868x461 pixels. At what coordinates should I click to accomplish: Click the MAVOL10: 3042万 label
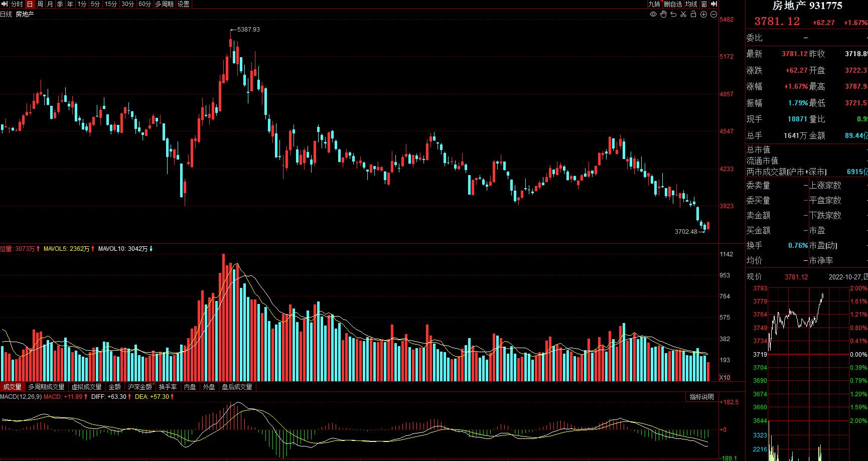click(123, 249)
